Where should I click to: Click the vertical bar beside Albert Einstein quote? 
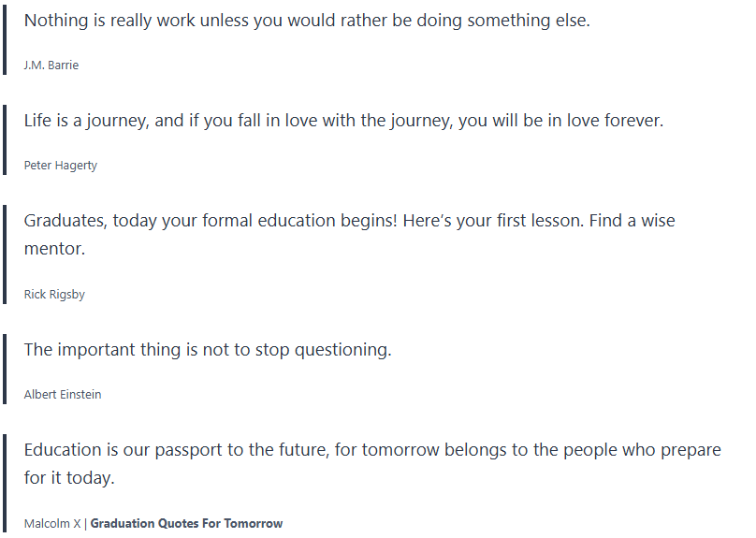(x=5, y=371)
